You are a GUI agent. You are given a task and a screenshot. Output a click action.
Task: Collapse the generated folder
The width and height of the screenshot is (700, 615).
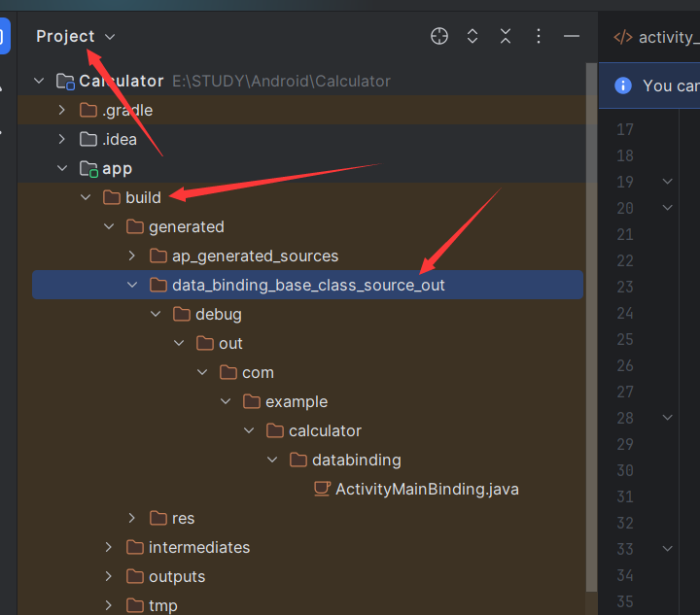pyautogui.click(x=109, y=226)
